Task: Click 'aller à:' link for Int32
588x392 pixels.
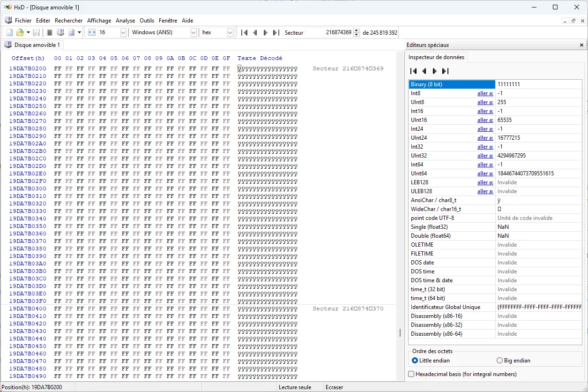Action: coord(485,147)
